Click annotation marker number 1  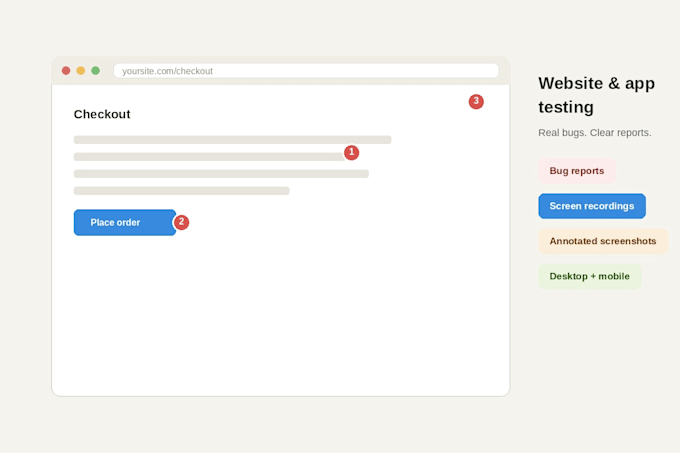coord(351,153)
